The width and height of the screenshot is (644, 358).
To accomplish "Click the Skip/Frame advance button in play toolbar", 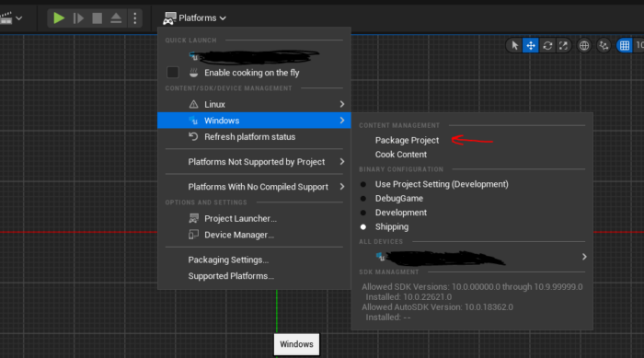I will pos(78,18).
